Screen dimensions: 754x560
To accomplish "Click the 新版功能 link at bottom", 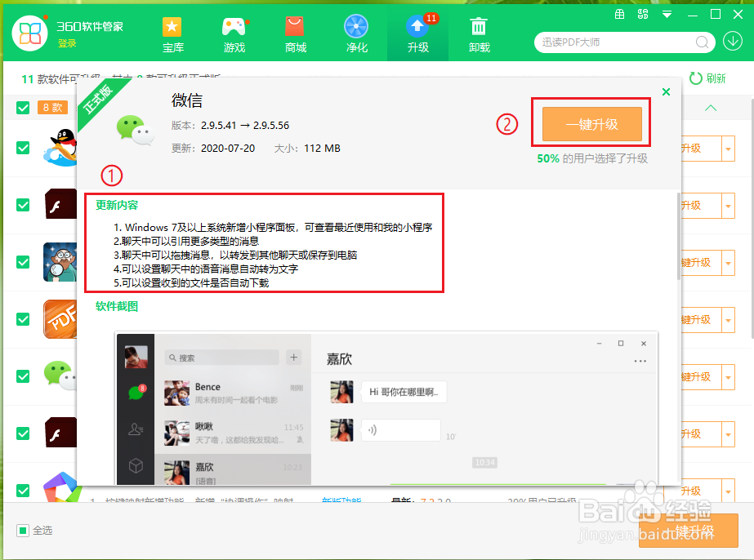I will click(341, 500).
